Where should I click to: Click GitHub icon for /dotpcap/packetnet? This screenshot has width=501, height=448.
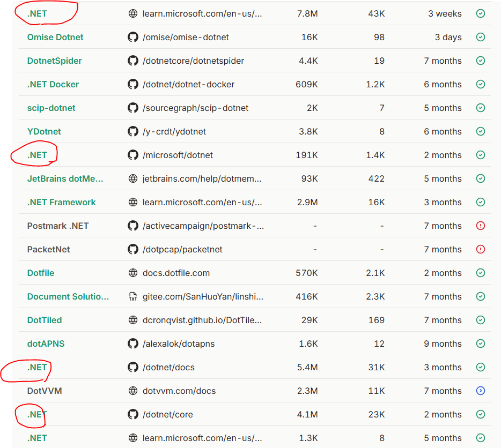point(133,249)
